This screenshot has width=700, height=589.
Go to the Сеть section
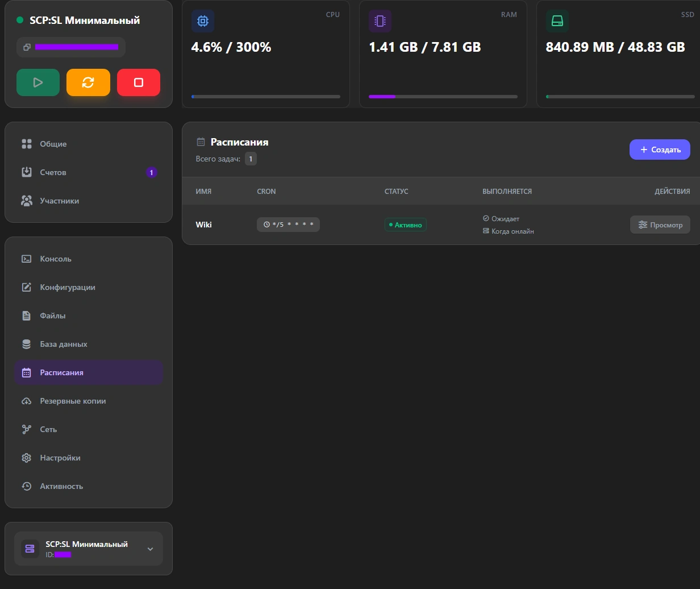click(89, 429)
